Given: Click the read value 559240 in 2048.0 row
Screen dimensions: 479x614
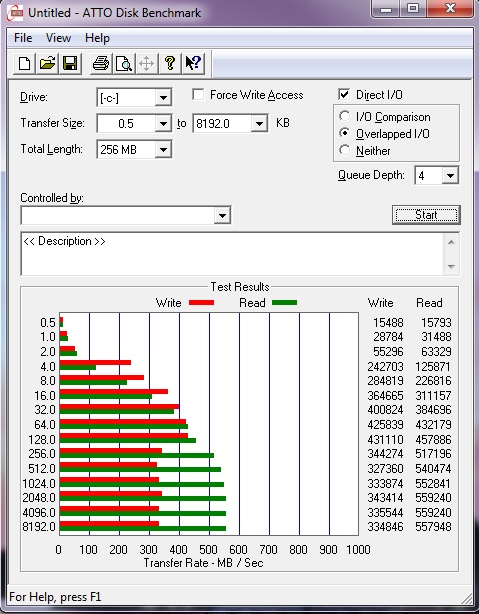Looking at the screenshot, I should click(433, 497).
